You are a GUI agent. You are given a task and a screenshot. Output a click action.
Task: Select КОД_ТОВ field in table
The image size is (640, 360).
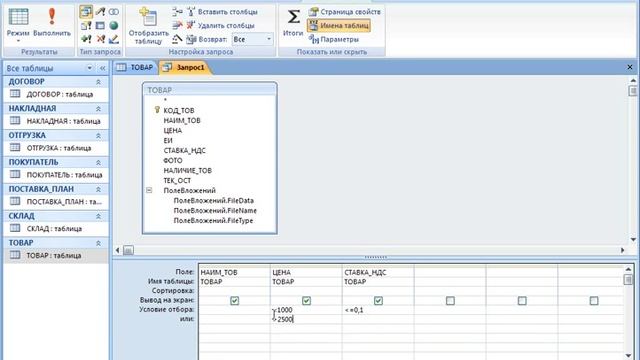click(179, 111)
